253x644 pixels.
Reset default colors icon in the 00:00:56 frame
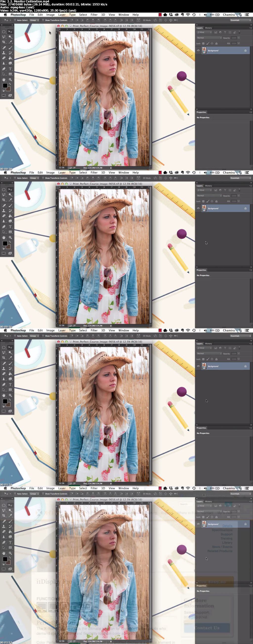(x=3, y=249)
